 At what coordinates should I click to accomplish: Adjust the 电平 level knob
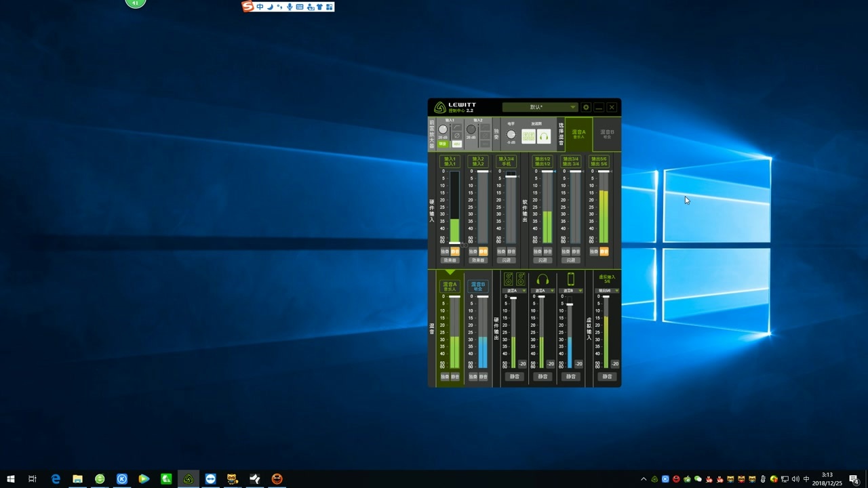point(511,134)
